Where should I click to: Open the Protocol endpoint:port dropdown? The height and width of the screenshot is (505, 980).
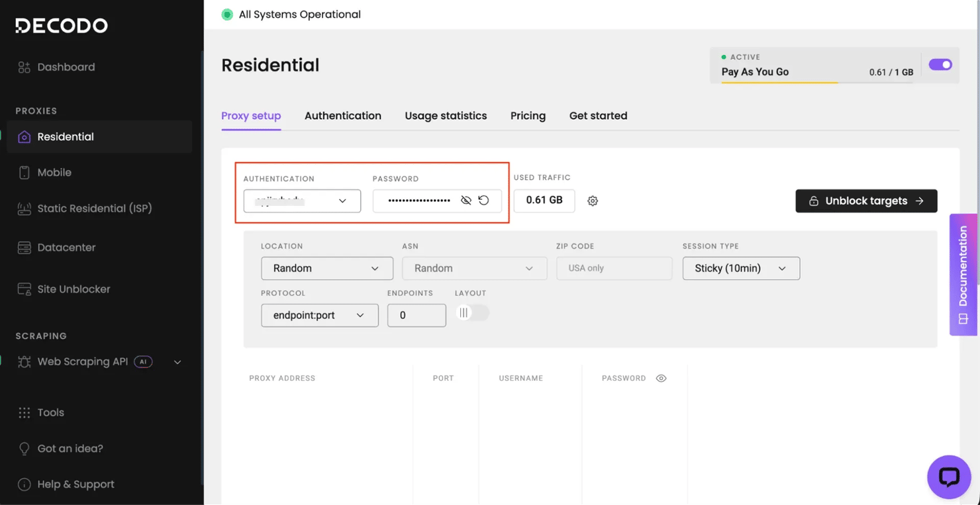[x=319, y=316]
